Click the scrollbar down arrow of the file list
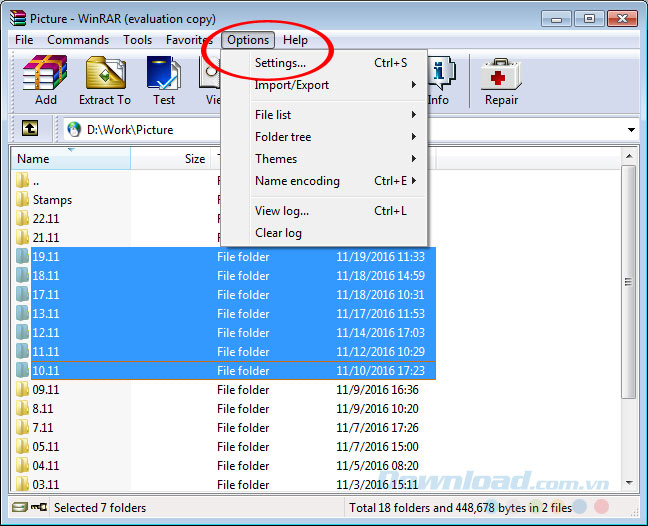This screenshot has width=648, height=526. (629, 483)
